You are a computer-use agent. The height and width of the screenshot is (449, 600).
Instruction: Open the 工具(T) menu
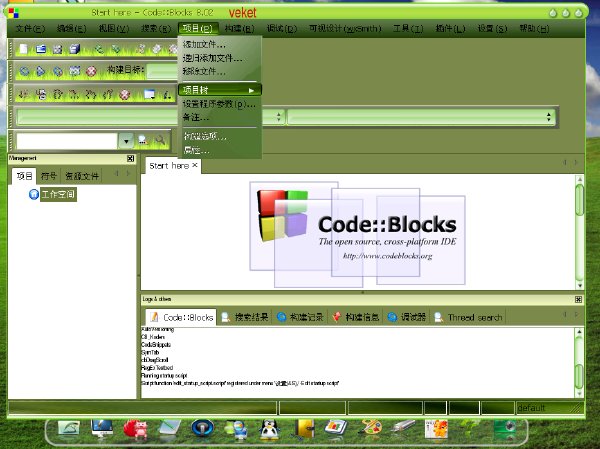408,29
